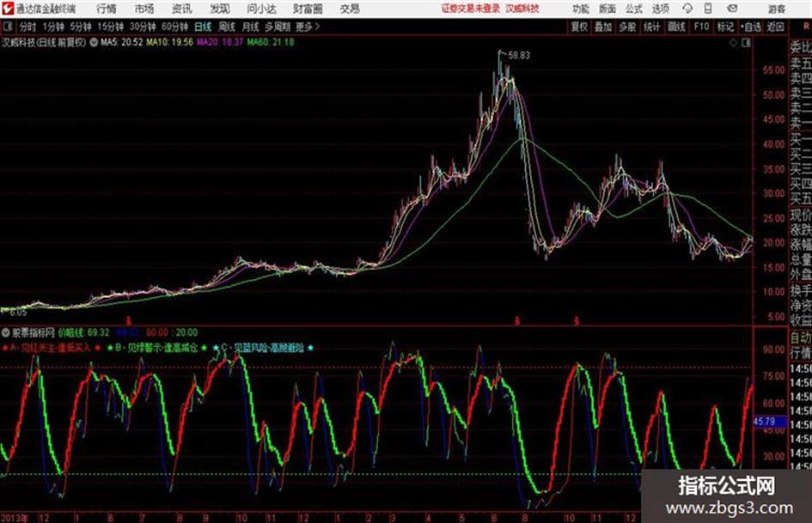Open the 交易 menu

(x=350, y=9)
